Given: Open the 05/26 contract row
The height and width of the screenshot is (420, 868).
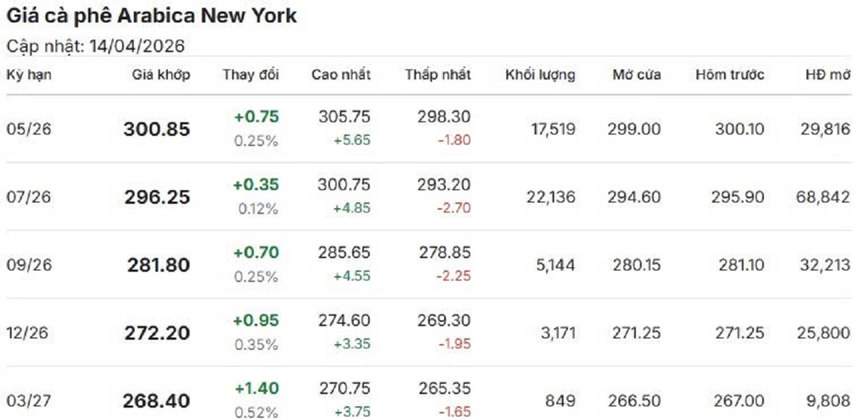Looking at the screenshot, I should [29, 129].
